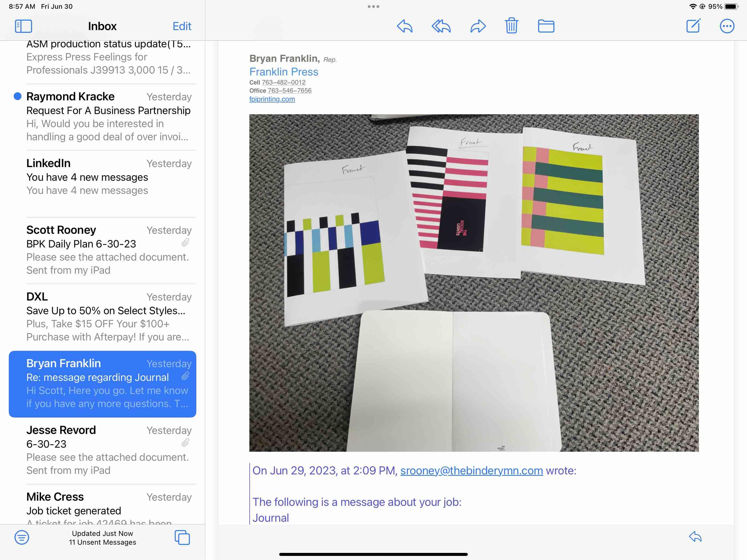Tap the Reply All arrow icon
747x560 pixels.
[x=441, y=26]
